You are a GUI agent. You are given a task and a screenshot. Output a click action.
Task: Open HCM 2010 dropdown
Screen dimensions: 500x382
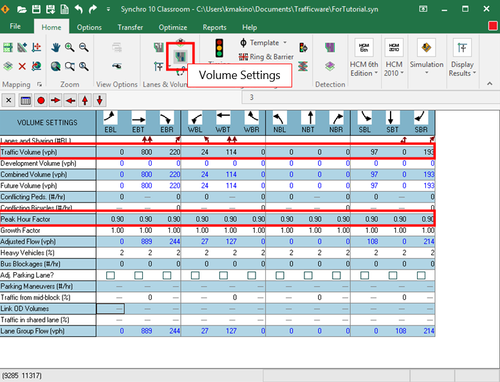(394, 58)
